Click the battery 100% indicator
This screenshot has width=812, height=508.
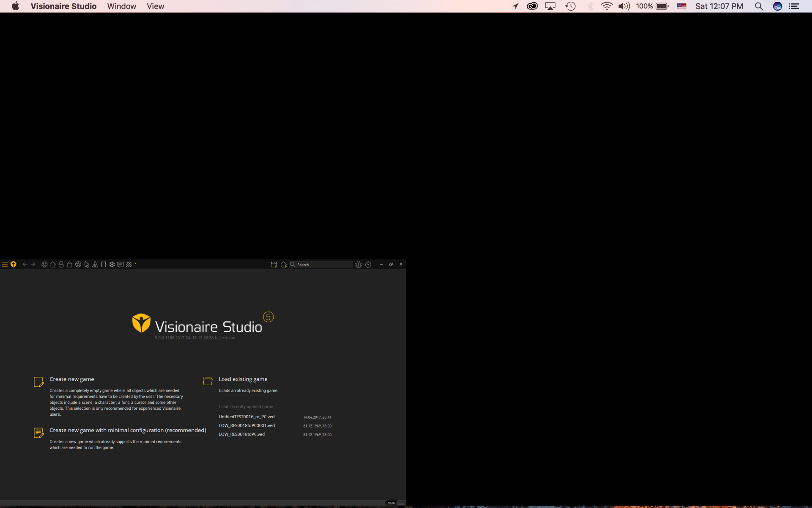click(x=652, y=6)
